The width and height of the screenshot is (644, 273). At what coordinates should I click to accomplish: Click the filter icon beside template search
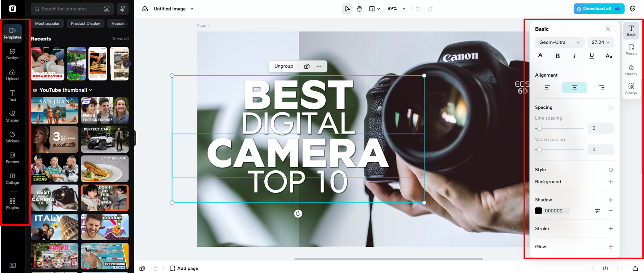point(123,9)
